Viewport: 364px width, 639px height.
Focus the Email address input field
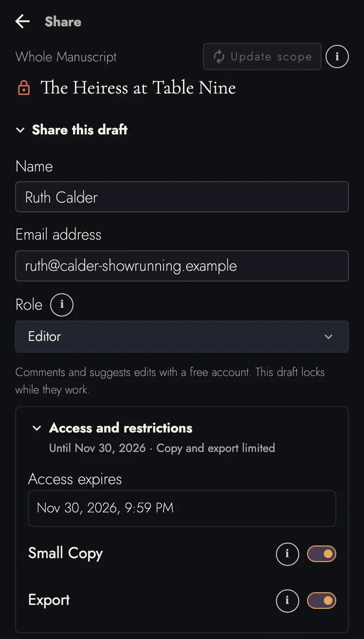(x=182, y=266)
